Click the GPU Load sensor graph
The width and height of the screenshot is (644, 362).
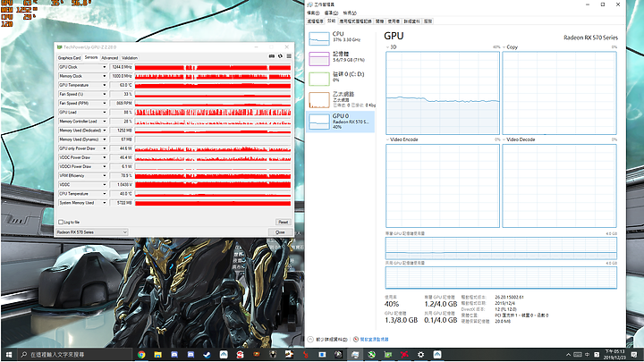click(213, 112)
